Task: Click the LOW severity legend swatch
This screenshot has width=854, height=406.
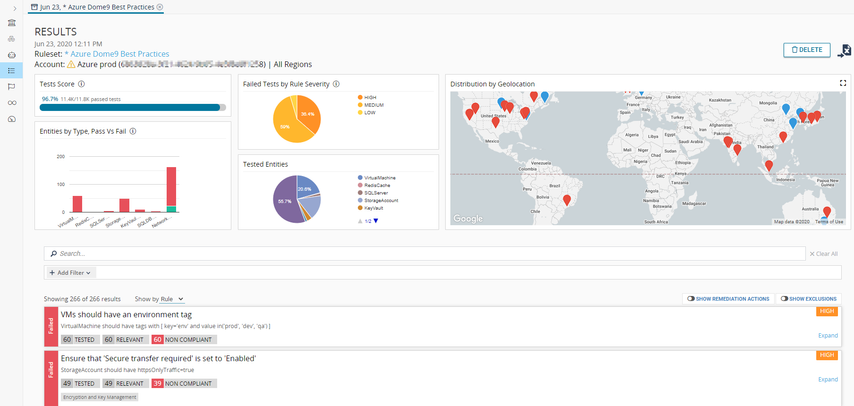Action: (x=360, y=113)
